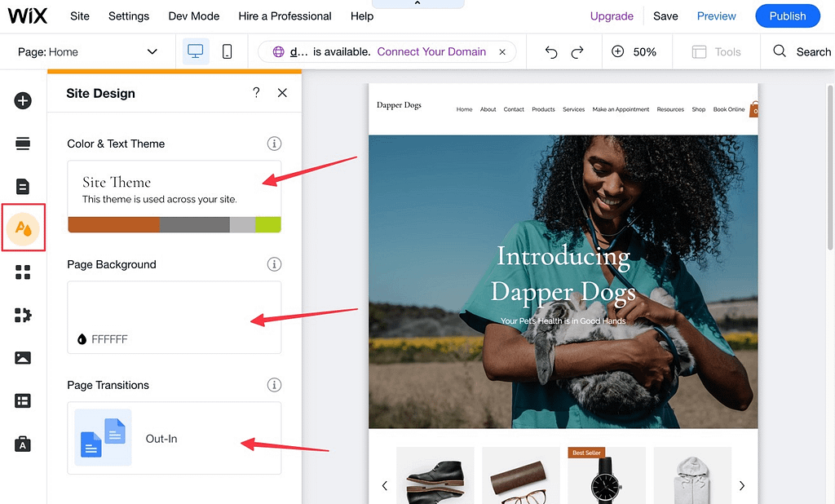The height and width of the screenshot is (504, 835).
Task: Pick the light gray theme color swatch
Action: tap(243, 225)
